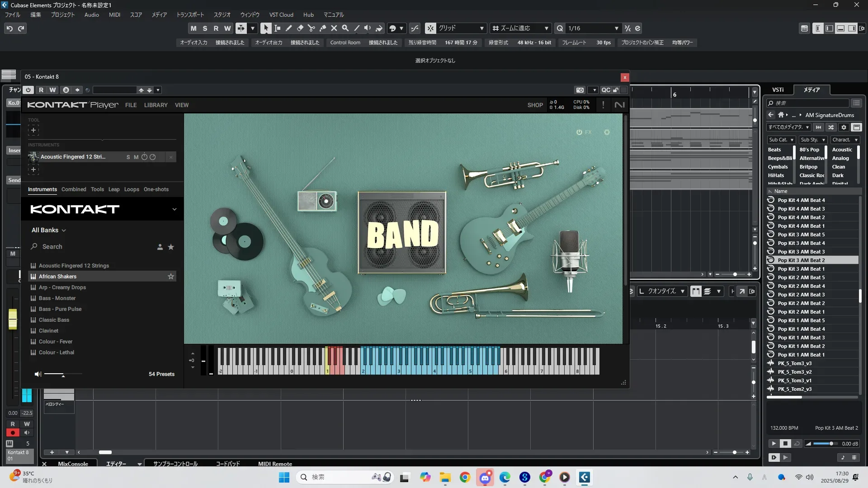Viewport: 868px width, 488px height.
Task: Adjust the Kontakt browser preview volume slider
Action: click(63, 374)
